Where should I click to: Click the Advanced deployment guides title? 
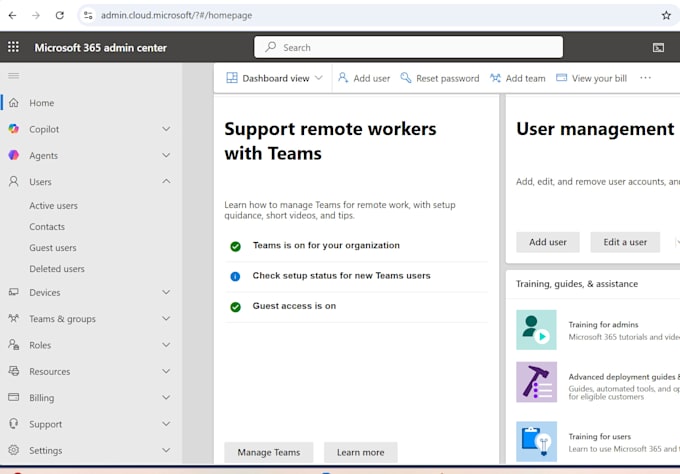coord(624,376)
